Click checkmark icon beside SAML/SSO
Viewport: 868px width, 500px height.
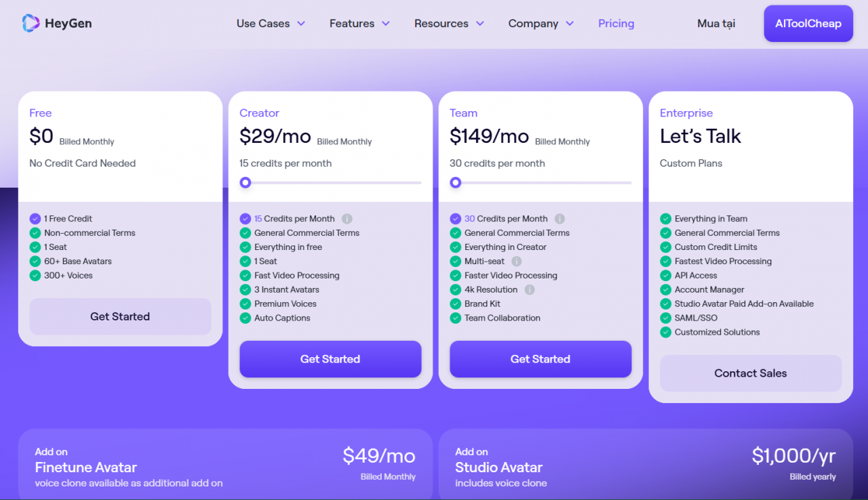pyautogui.click(x=666, y=318)
